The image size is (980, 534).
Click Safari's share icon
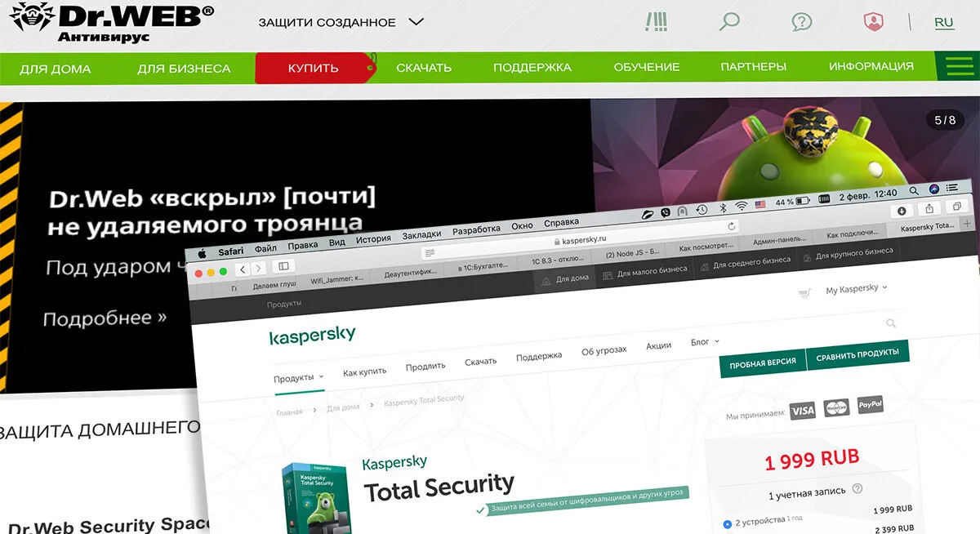tap(929, 210)
